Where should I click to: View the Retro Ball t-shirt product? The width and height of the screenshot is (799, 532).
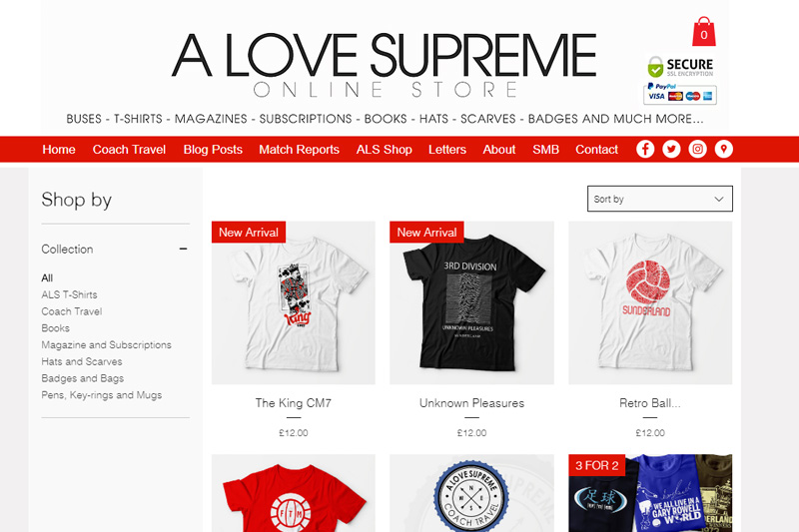(x=650, y=302)
